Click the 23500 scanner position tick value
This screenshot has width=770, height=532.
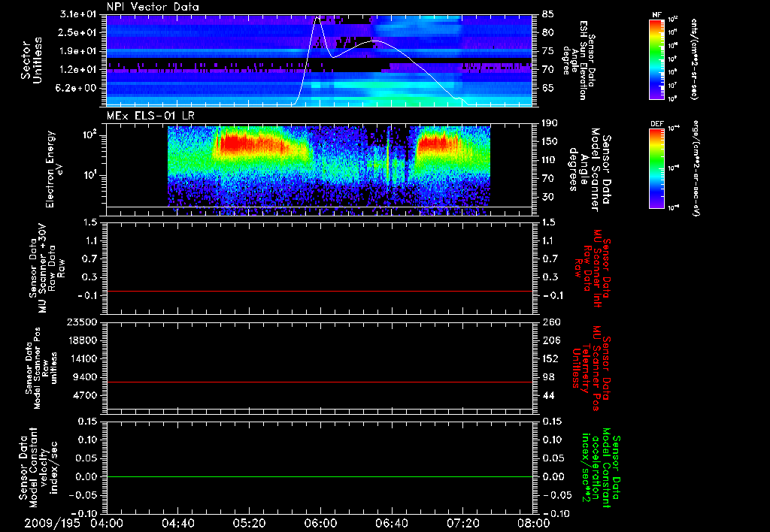click(x=81, y=322)
